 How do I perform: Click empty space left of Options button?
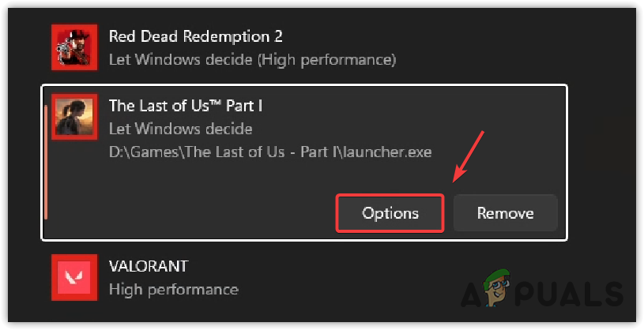pos(198,213)
